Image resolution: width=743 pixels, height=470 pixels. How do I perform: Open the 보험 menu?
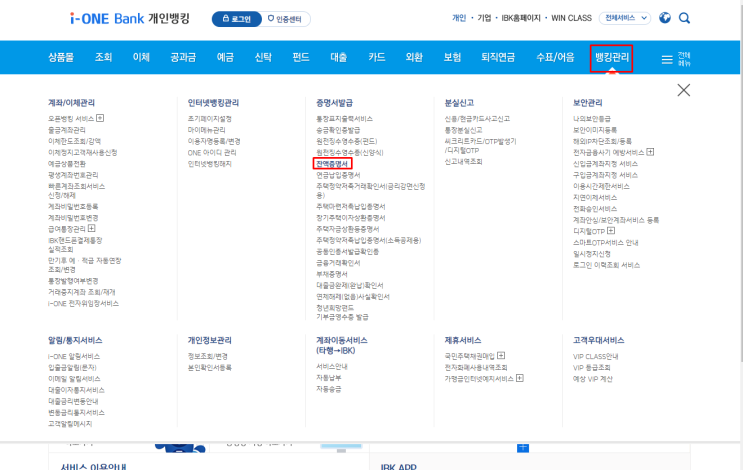(452, 57)
